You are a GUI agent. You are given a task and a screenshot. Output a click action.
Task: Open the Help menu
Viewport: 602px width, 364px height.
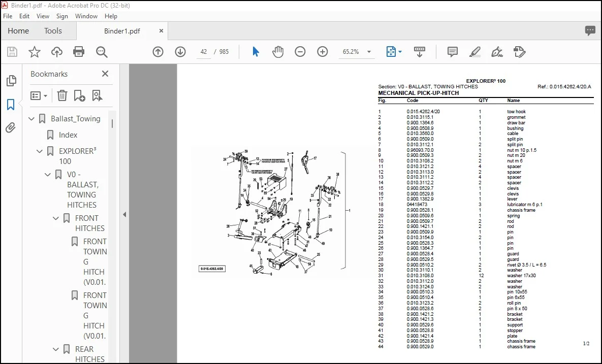coord(111,16)
